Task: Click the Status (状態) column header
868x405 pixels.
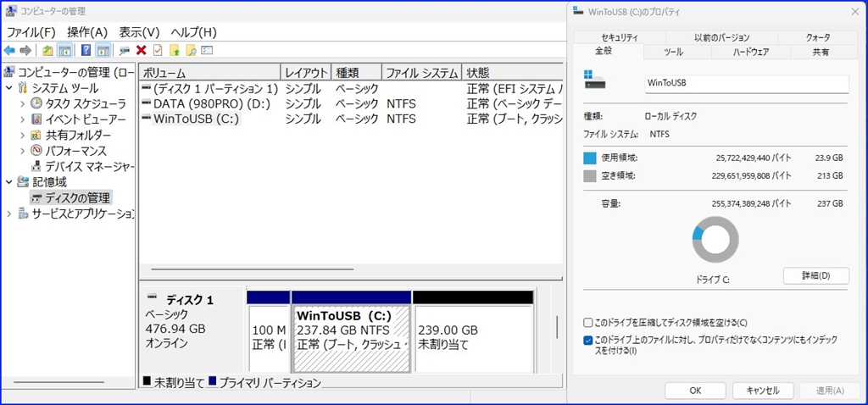Action: pos(513,73)
